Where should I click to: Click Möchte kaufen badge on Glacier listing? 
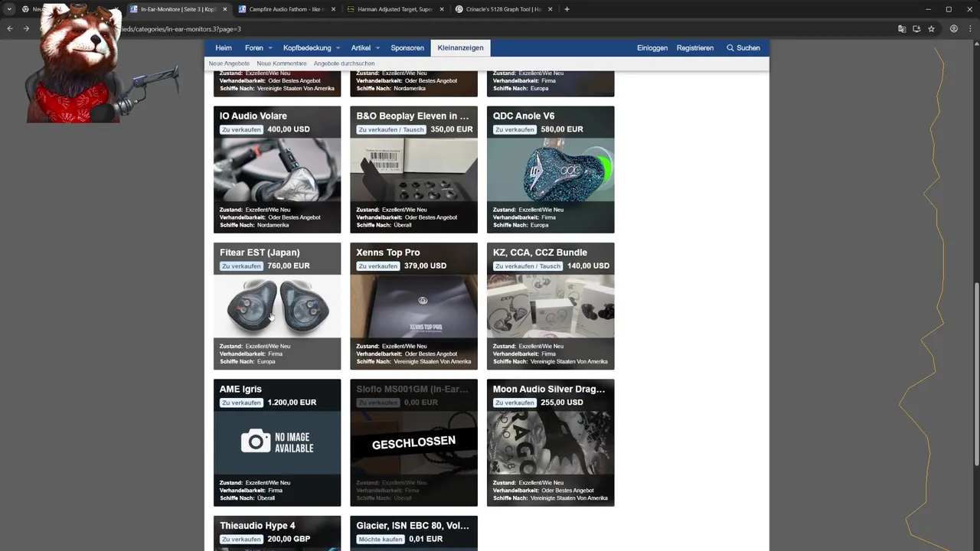coord(379,539)
